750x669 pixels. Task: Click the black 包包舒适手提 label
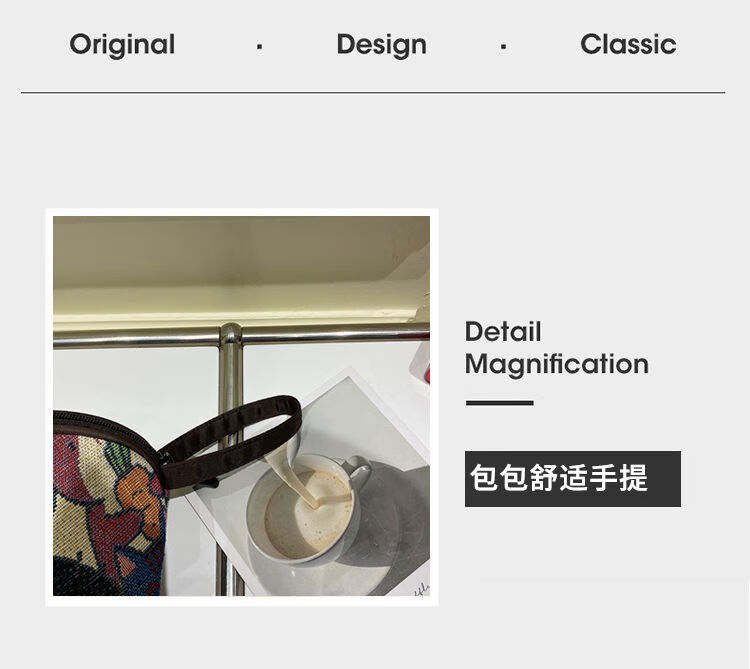tap(573, 479)
